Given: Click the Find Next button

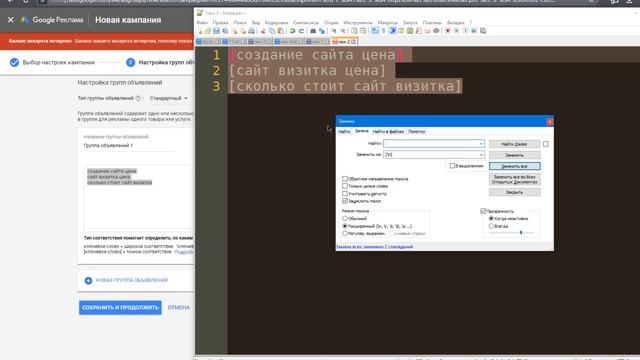Looking at the screenshot, I should 514,144.
